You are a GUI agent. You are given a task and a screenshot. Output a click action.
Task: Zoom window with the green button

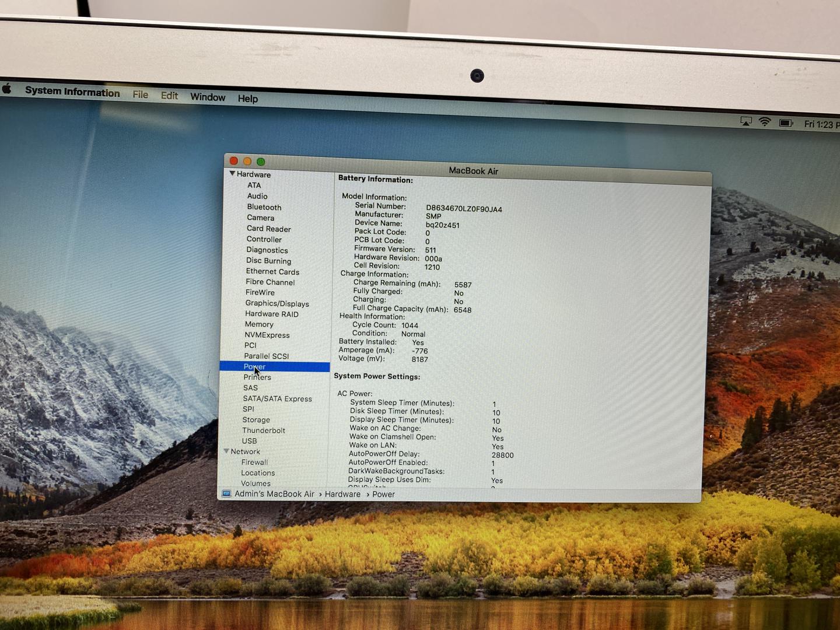[x=261, y=162]
